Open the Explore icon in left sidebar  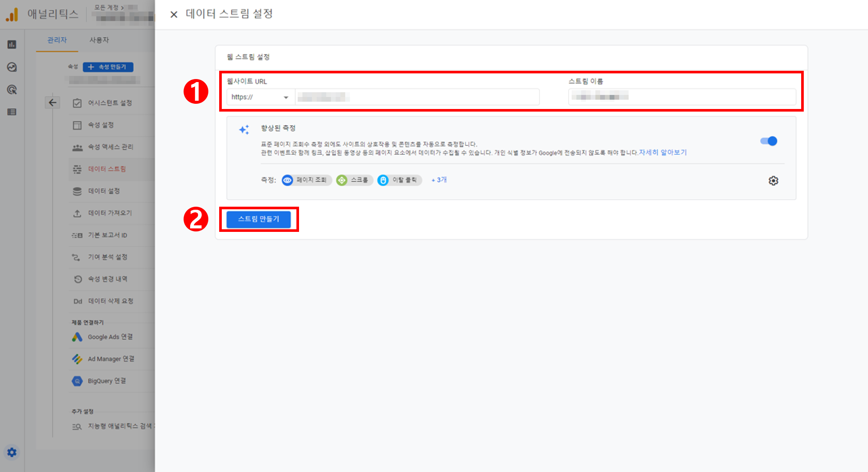[x=12, y=67]
